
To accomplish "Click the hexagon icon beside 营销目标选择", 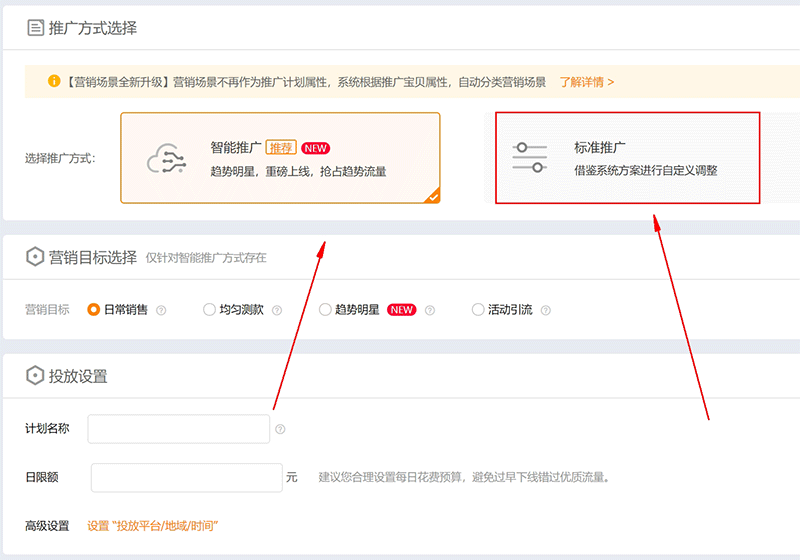I will click(x=35, y=257).
